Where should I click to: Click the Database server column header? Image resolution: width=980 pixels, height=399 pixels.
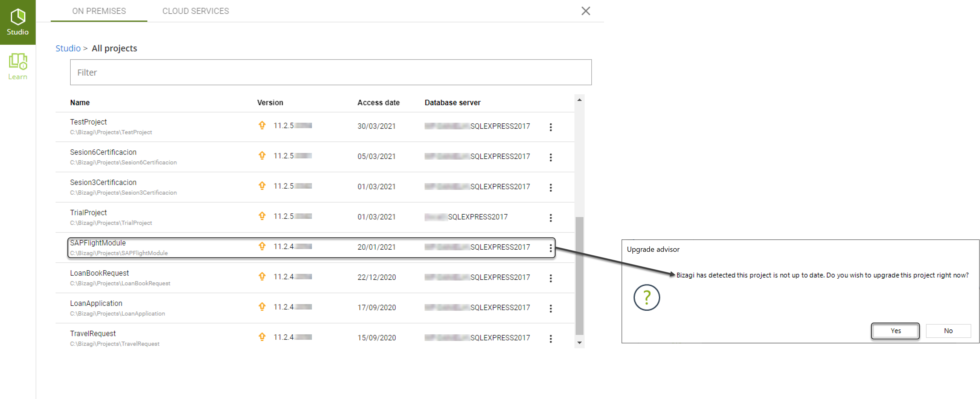point(452,102)
